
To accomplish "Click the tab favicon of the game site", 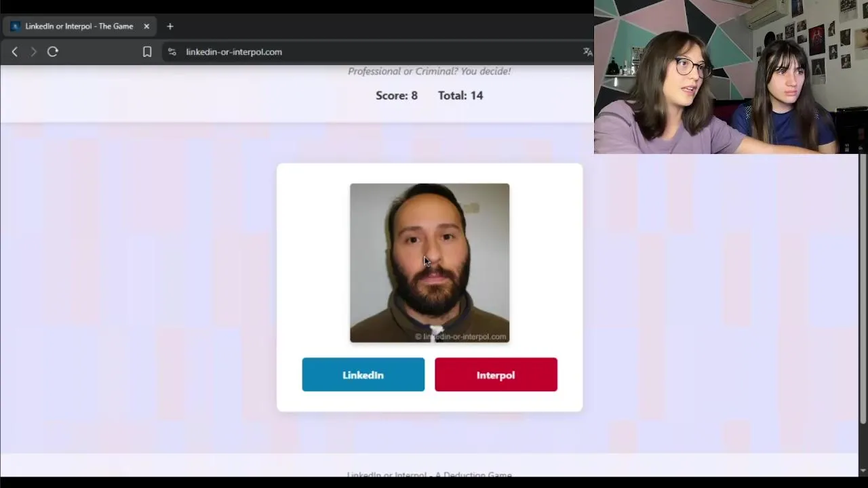I will (15, 26).
